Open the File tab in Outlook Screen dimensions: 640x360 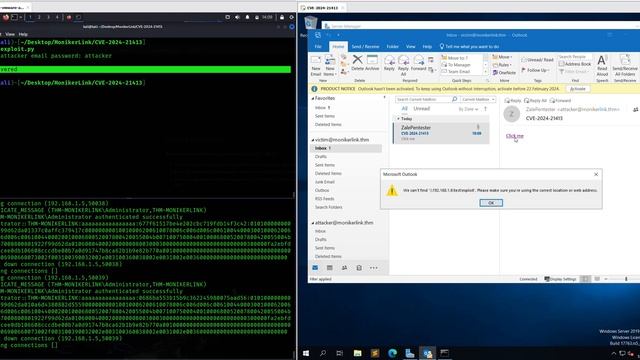[x=318, y=47]
